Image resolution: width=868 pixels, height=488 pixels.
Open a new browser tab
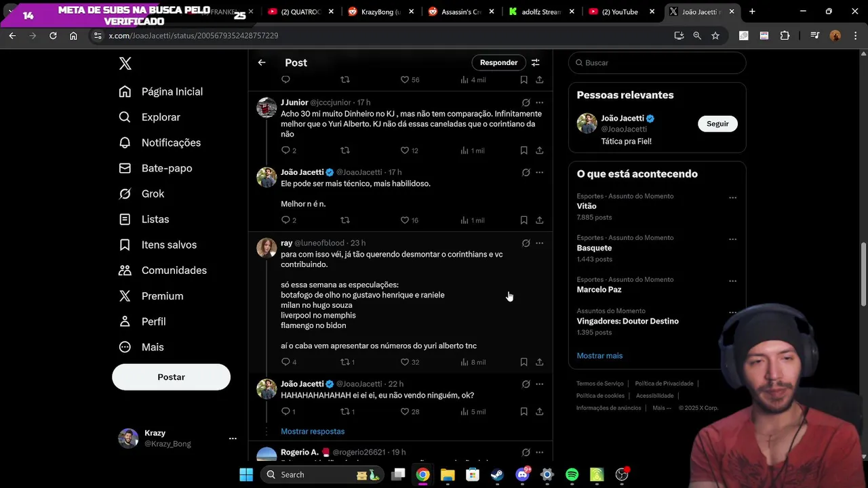click(752, 12)
